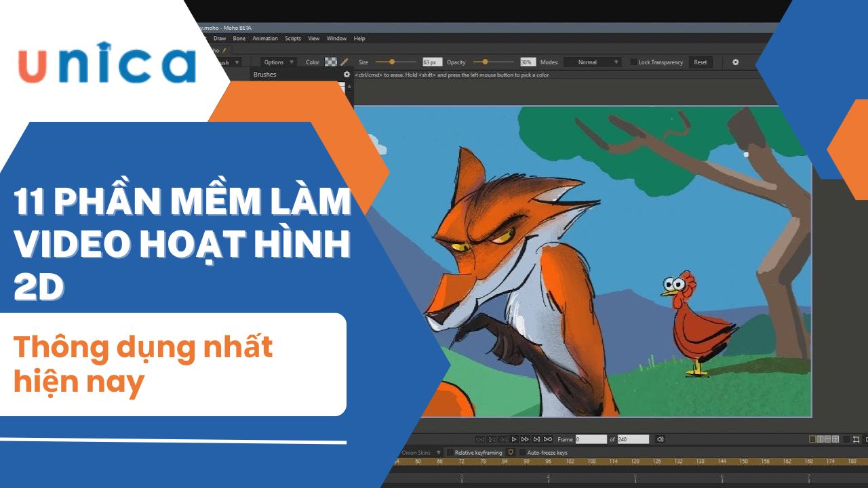Toggle the loop playback icon
The width and height of the screenshot is (868, 488).
[x=548, y=439]
